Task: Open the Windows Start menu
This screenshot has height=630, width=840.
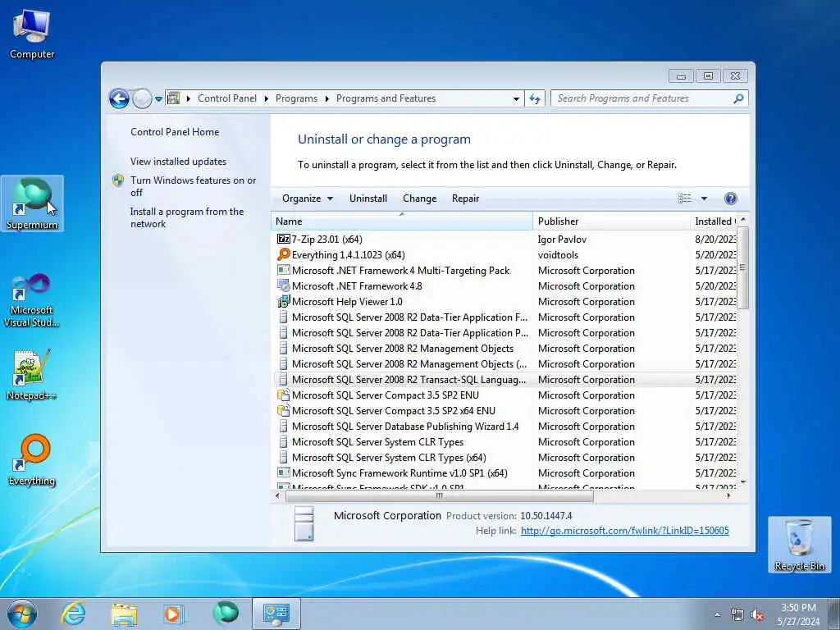Action: [x=21, y=614]
